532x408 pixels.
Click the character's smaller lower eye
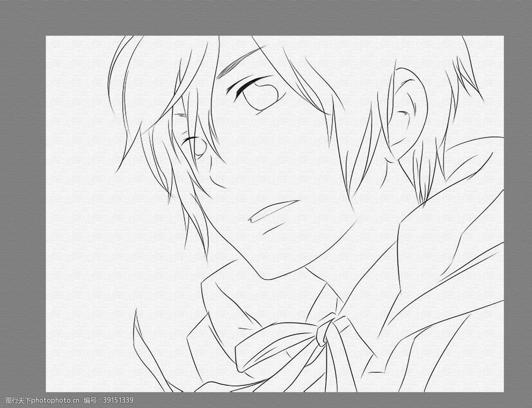pos(198,146)
